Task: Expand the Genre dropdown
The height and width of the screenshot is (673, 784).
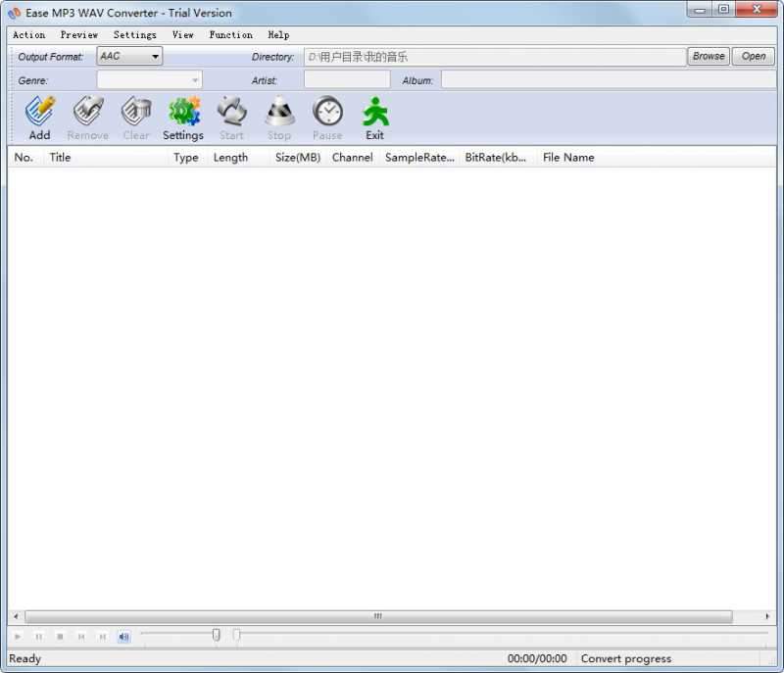Action: point(195,79)
